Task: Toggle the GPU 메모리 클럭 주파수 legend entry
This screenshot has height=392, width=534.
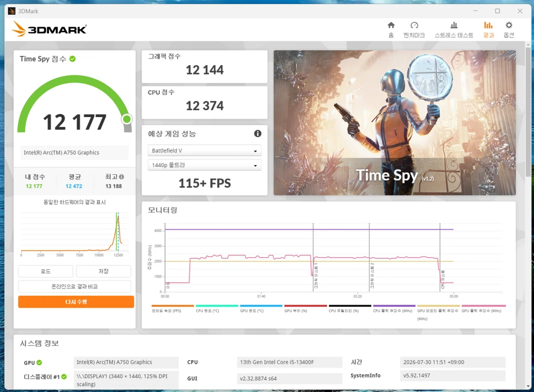Action: click(438, 312)
